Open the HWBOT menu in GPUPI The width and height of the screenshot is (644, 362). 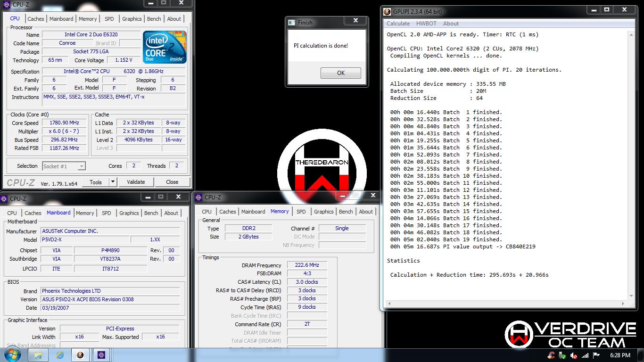426,24
